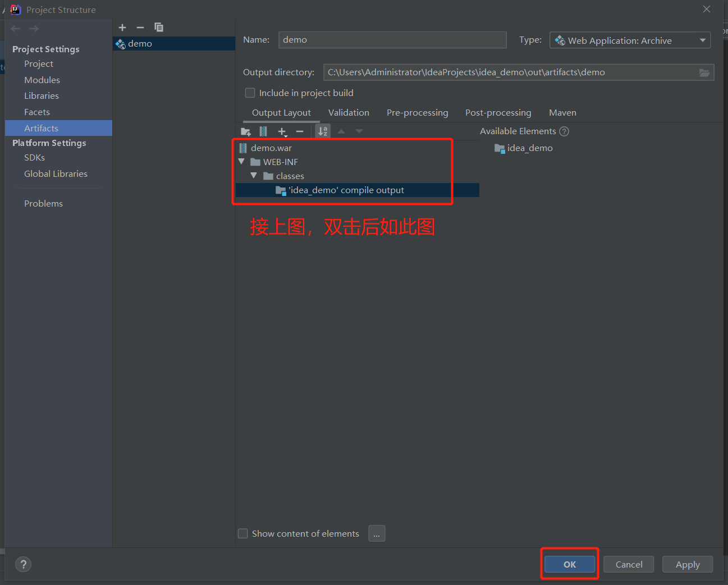Screen dimensions: 728x585
Task: Switch to the Output Layout tab
Action: click(x=281, y=113)
